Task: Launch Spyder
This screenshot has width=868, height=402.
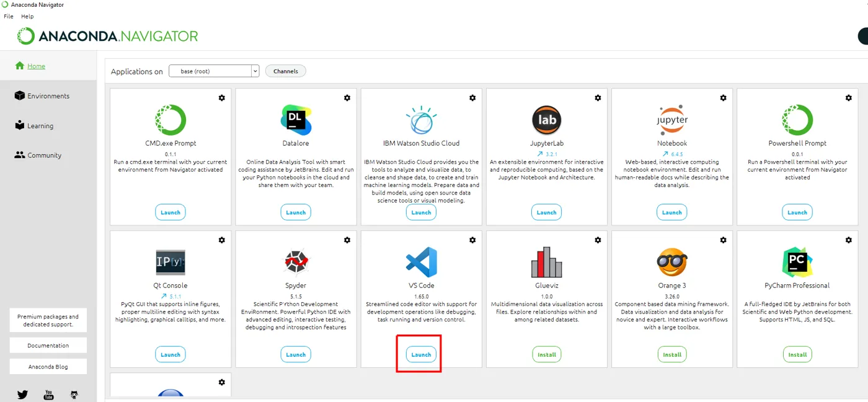Action: point(296,355)
